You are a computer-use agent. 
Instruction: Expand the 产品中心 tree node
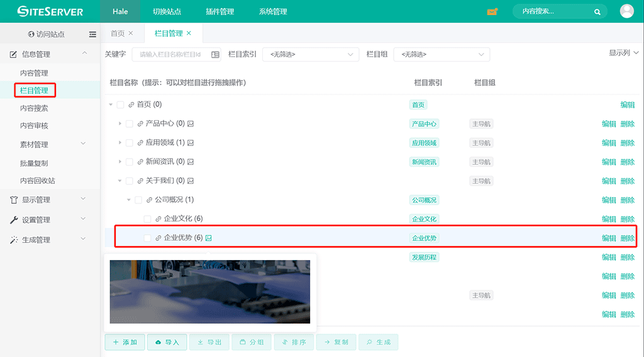pos(120,123)
